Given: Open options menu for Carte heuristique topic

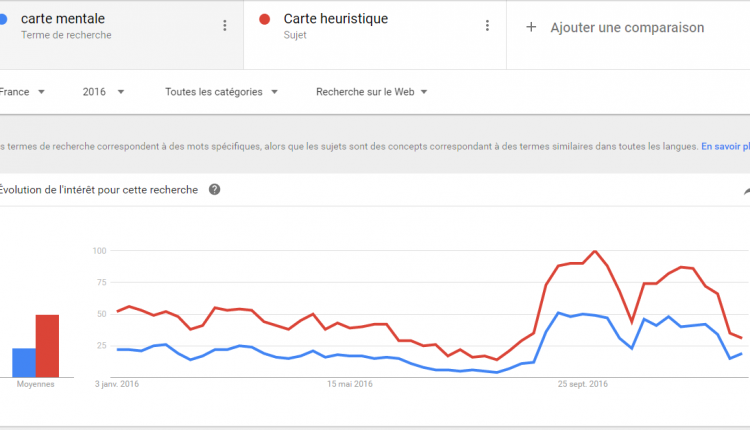Looking at the screenshot, I should pos(487,26).
